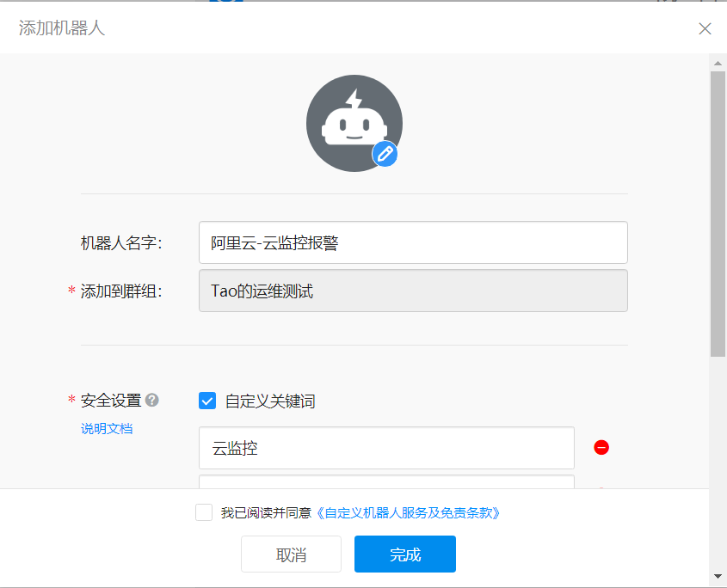Click the 添加机器人 dialog title
The image size is (727, 588).
click(x=62, y=28)
